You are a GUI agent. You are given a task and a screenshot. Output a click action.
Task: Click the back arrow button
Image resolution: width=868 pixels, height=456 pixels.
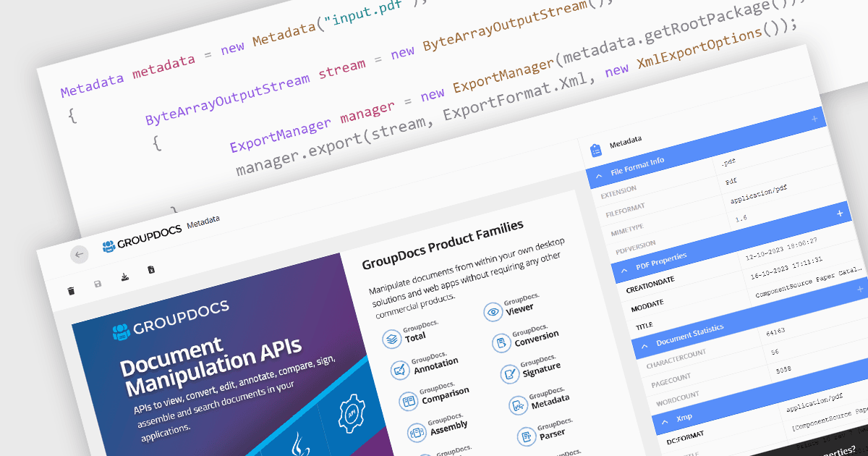point(80,254)
